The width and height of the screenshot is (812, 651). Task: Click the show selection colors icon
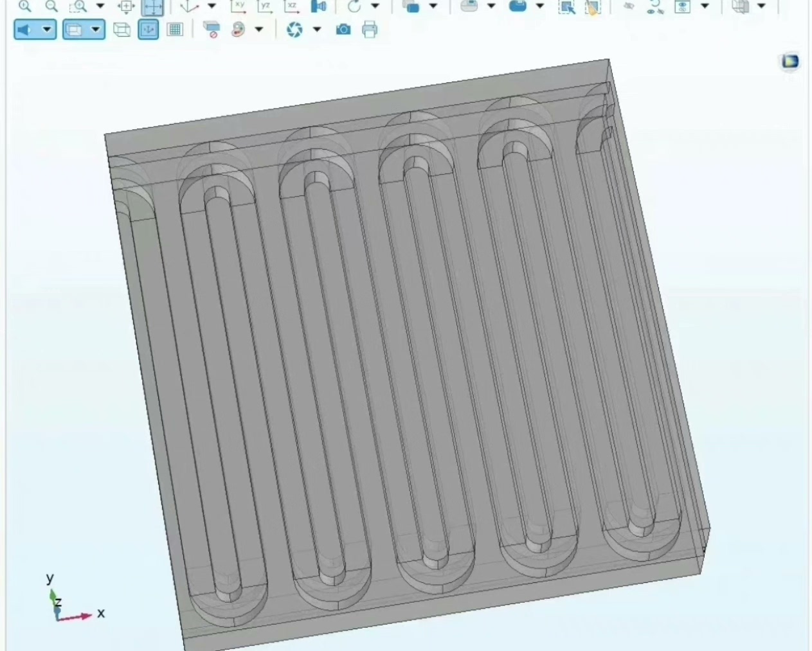click(x=211, y=30)
